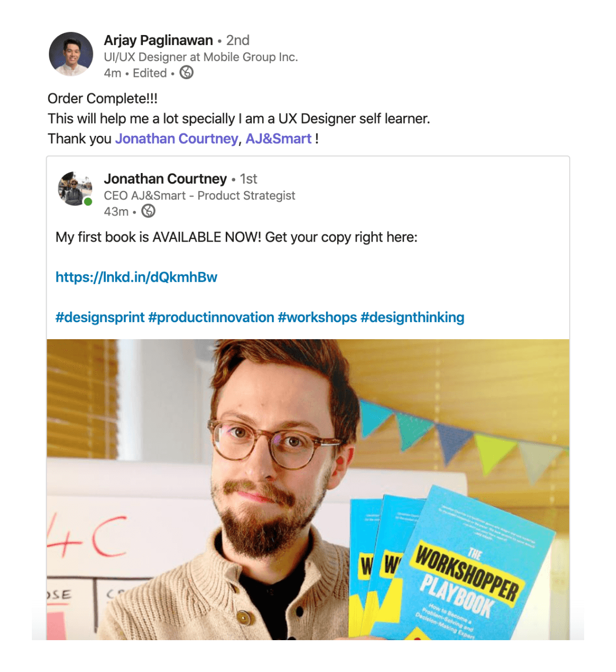Click UI/UX Designer at Mobile Group Inc. headline
This screenshot has width=616, height=672.
click(201, 57)
